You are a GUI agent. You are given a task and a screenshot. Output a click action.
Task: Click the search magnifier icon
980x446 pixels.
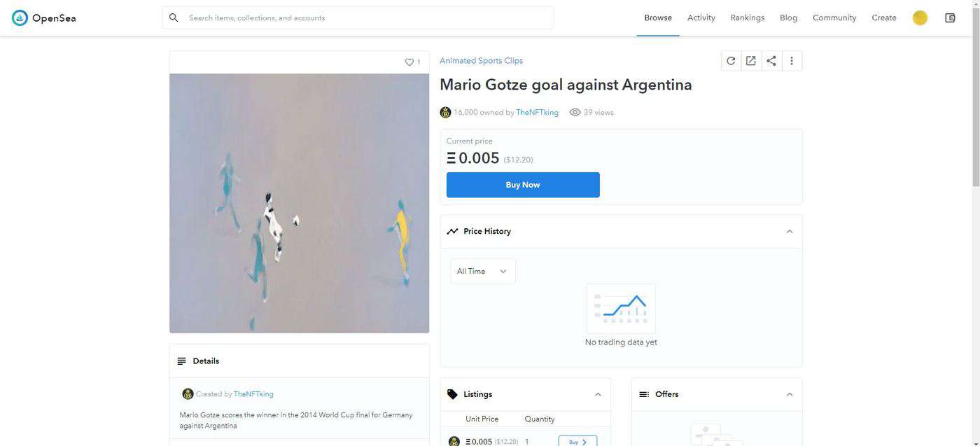(x=174, y=18)
